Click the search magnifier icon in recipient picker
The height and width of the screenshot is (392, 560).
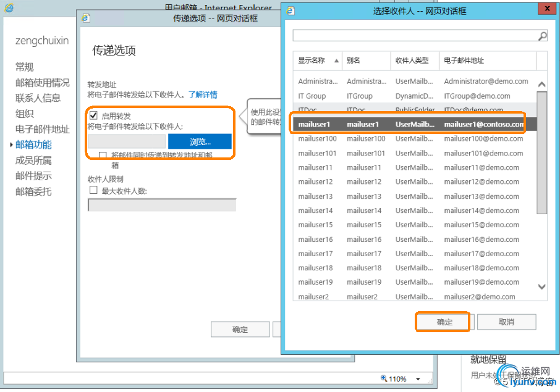[543, 36]
